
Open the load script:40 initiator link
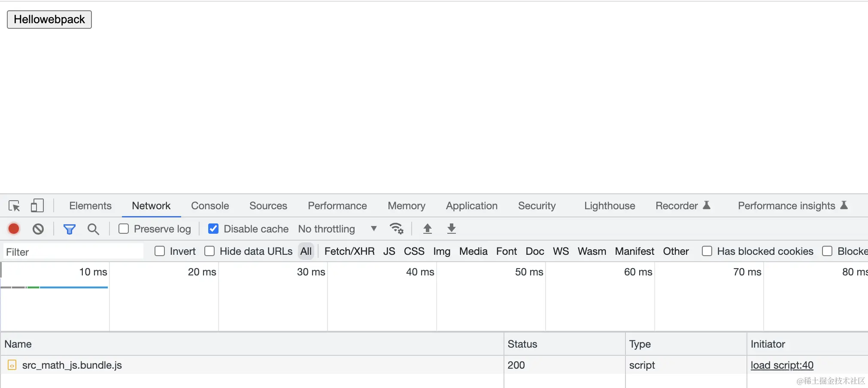coord(782,365)
